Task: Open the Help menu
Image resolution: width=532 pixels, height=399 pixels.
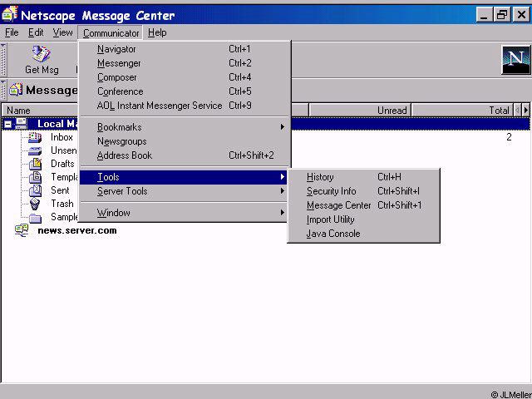Action: pos(157,32)
